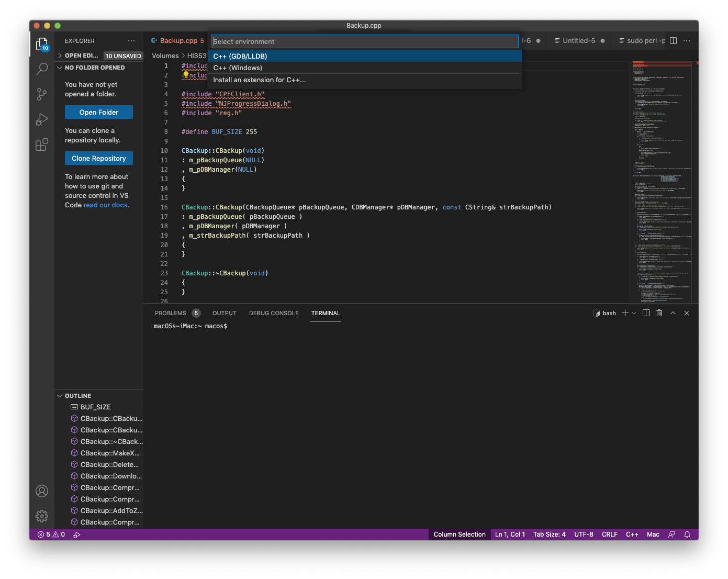Toggle Column Selection mode in status bar

pyautogui.click(x=460, y=535)
